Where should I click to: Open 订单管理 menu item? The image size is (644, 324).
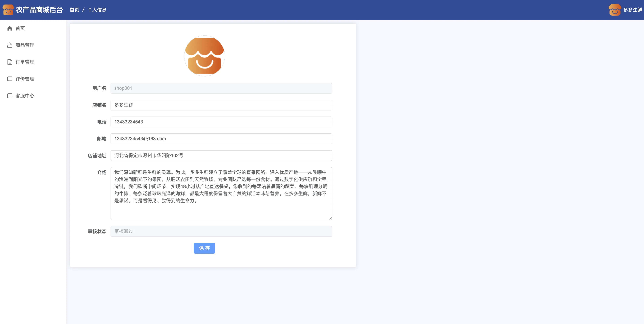tap(25, 62)
